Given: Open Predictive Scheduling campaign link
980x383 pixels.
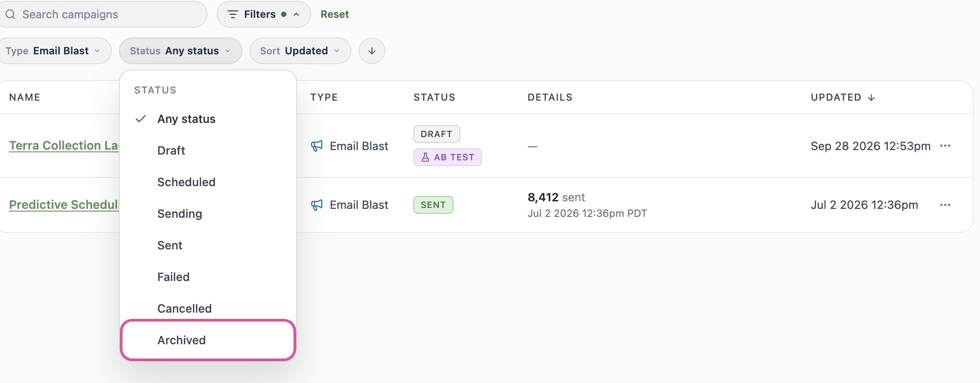Looking at the screenshot, I should tap(64, 204).
